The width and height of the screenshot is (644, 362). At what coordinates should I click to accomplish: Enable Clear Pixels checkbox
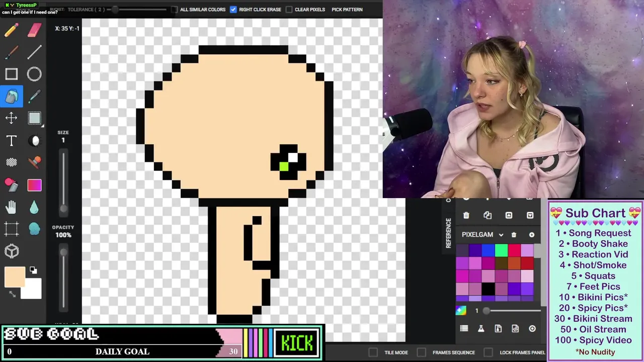(289, 10)
